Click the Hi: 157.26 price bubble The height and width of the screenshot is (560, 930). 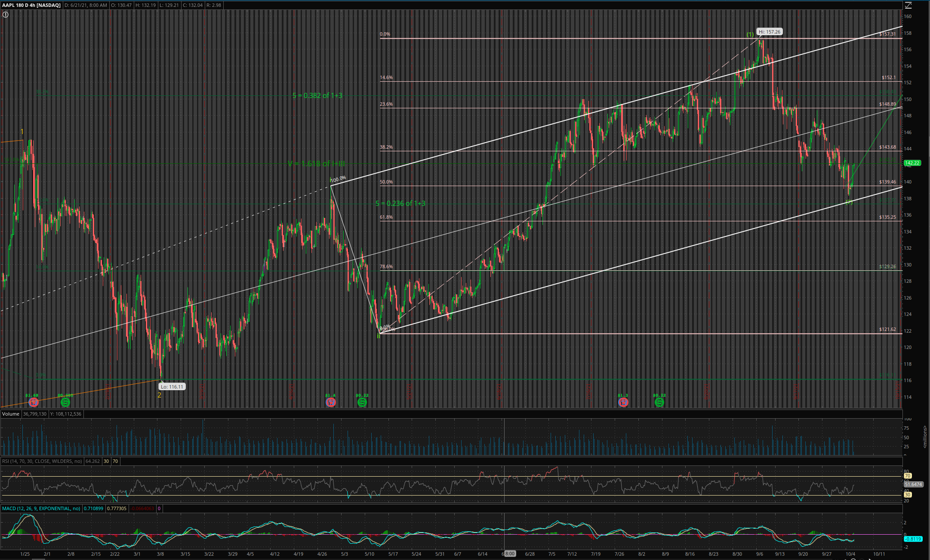click(769, 32)
